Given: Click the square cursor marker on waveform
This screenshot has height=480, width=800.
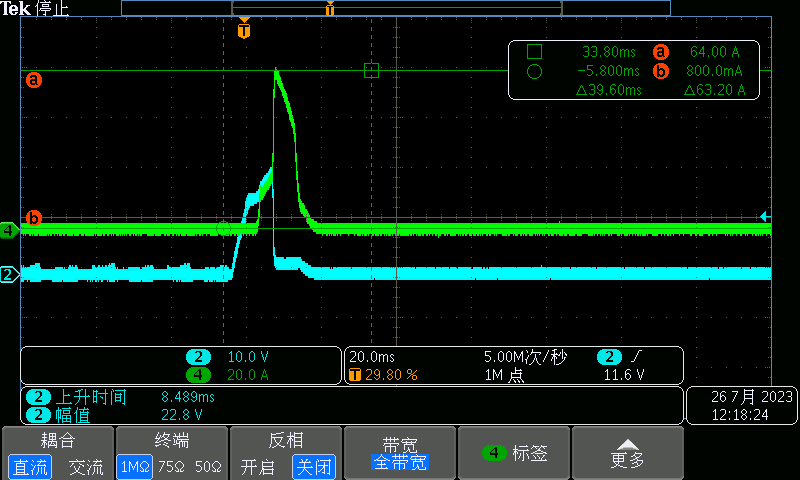Looking at the screenshot, I should tap(372, 70).
